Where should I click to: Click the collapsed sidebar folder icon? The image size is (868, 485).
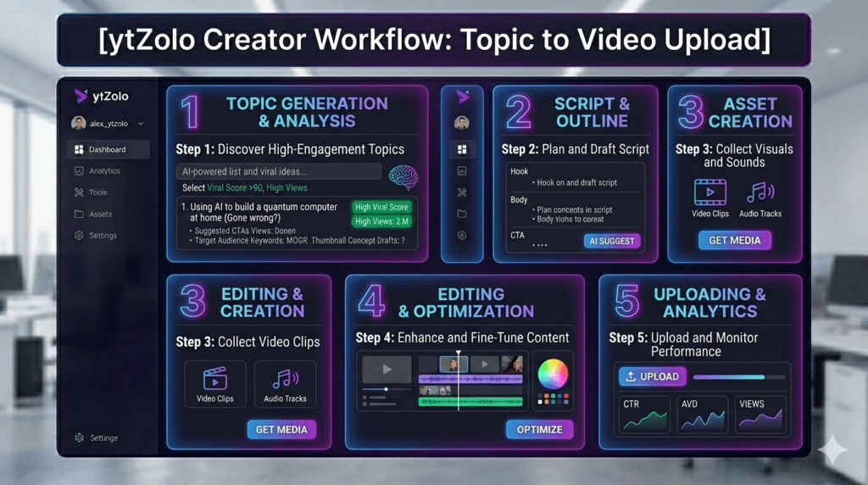462,214
